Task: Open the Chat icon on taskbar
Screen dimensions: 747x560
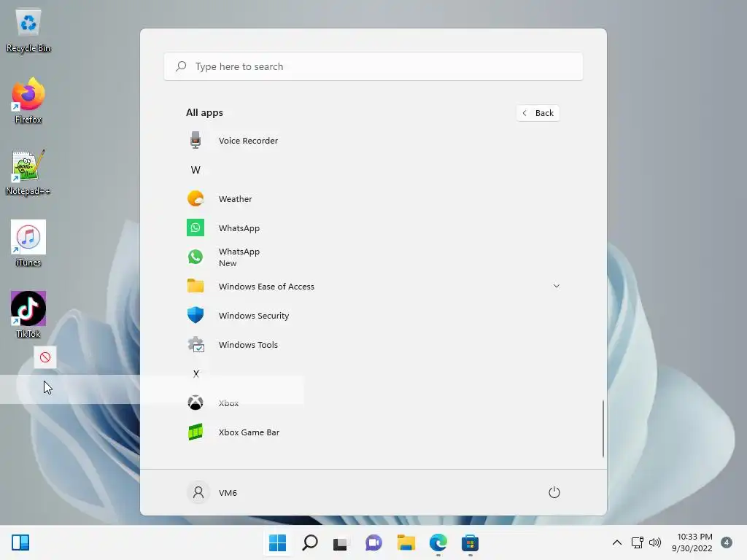Action: tap(373, 542)
